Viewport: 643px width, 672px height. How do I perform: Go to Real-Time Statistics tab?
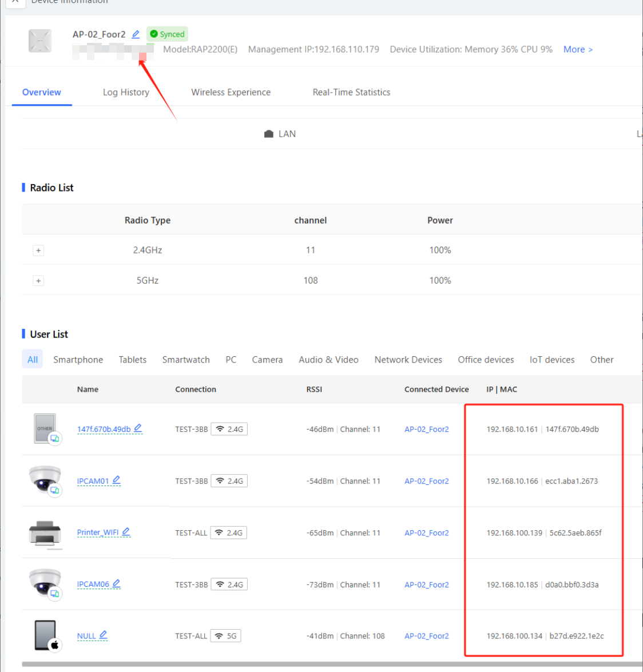coord(351,93)
